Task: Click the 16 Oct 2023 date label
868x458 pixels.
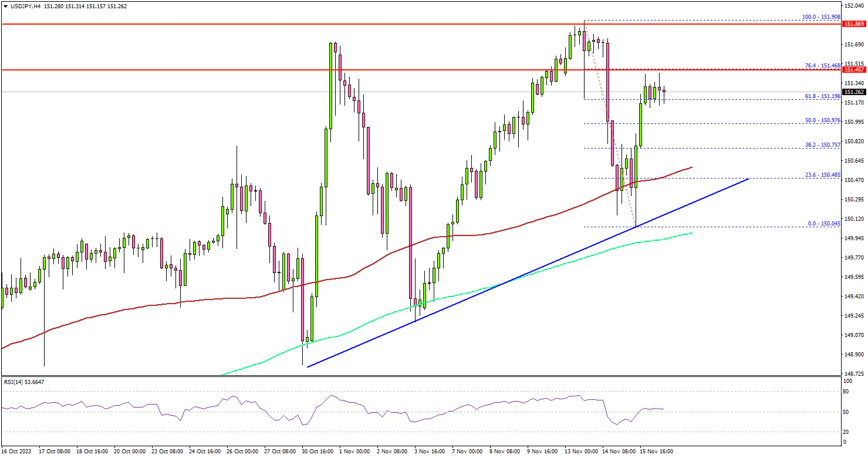Action: [x=16, y=452]
